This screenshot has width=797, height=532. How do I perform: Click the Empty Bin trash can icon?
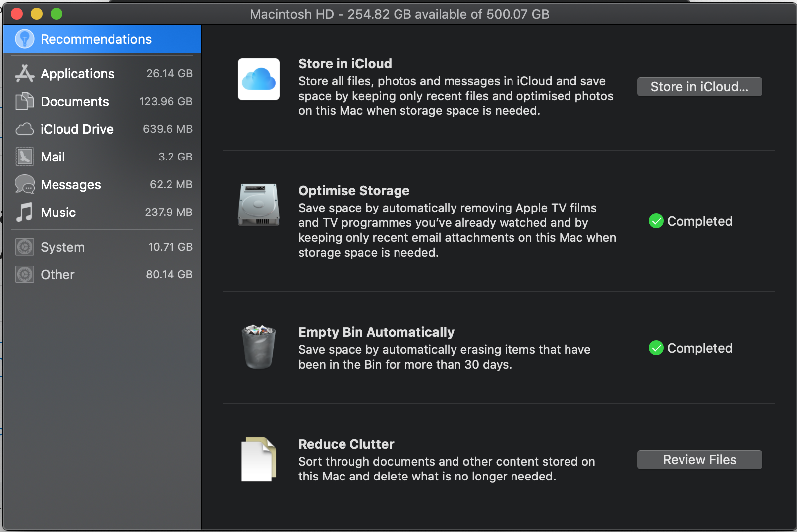(x=258, y=347)
